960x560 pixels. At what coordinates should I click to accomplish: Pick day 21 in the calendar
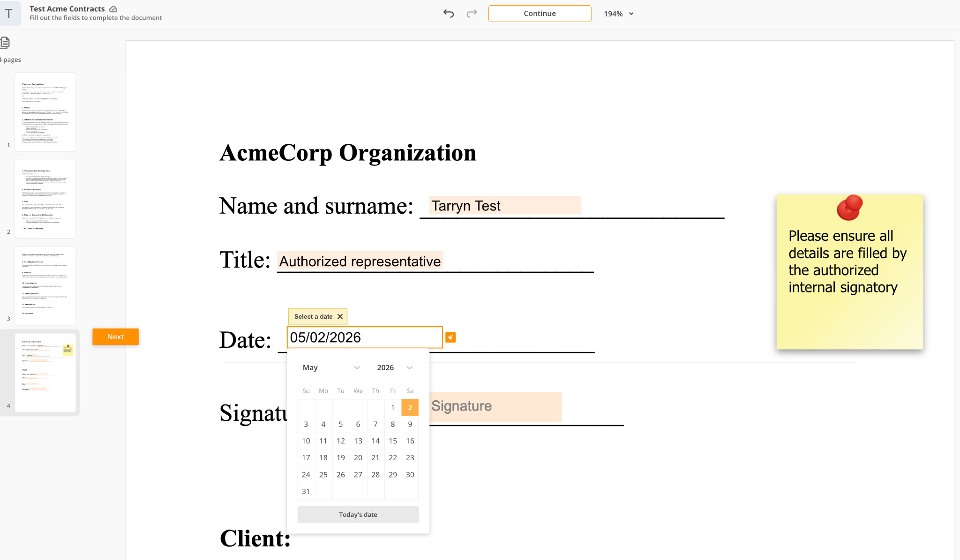(375, 458)
